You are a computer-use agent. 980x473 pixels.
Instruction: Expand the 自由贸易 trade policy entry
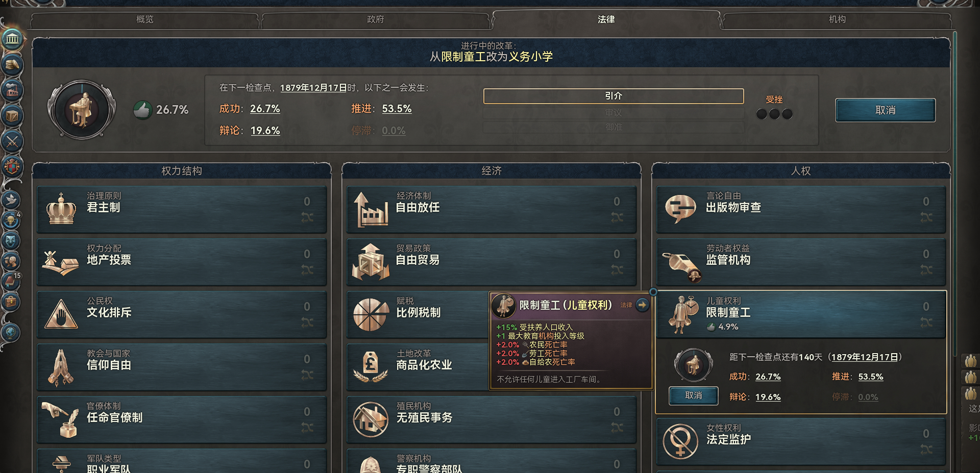coord(492,262)
